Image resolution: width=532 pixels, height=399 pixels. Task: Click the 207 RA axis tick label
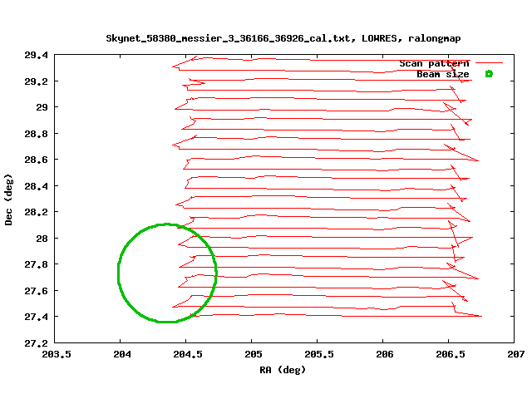point(516,354)
